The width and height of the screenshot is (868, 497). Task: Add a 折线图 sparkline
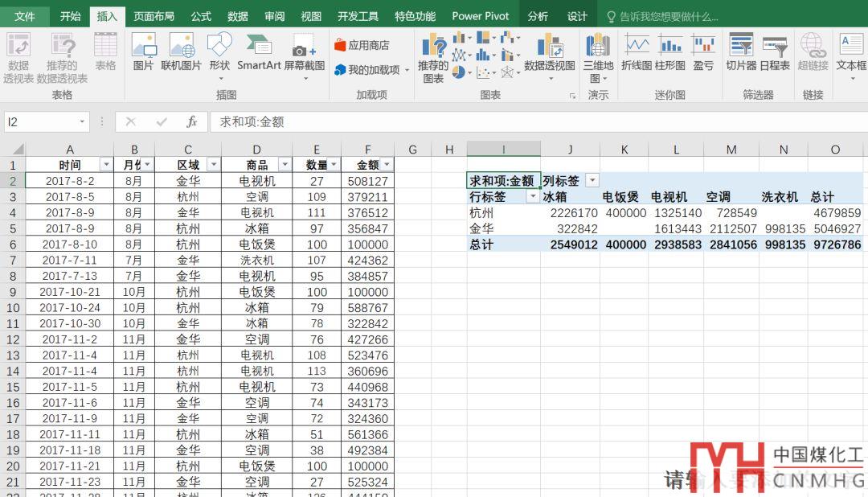point(637,53)
